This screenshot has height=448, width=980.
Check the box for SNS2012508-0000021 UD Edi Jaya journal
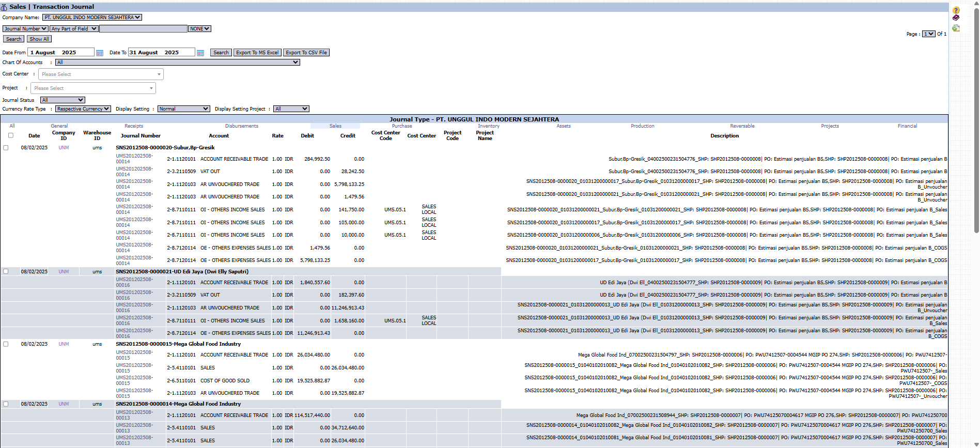[6, 271]
